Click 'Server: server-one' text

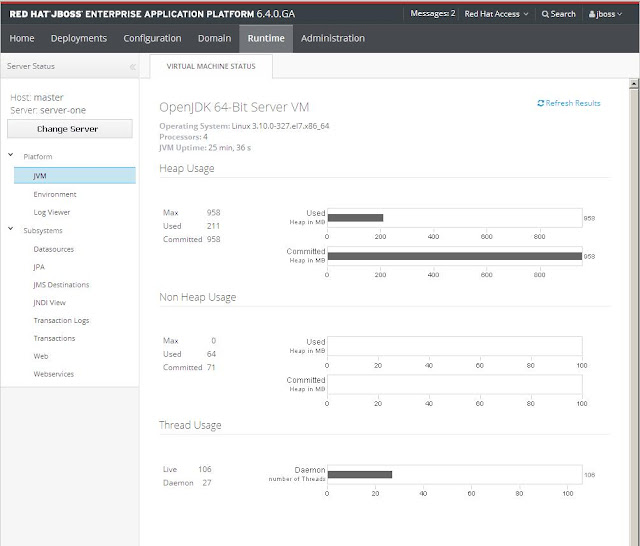coord(48,110)
